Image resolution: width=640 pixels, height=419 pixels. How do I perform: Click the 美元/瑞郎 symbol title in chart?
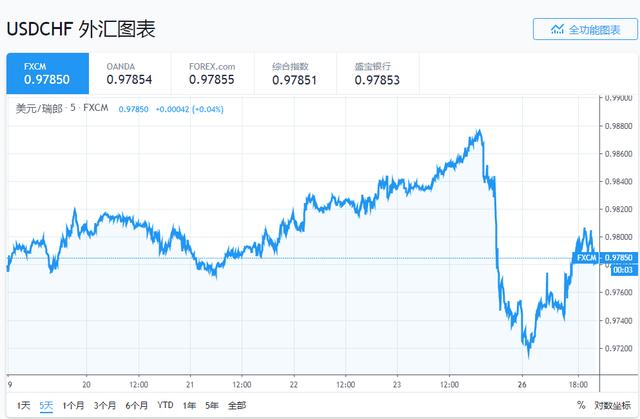[39, 107]
